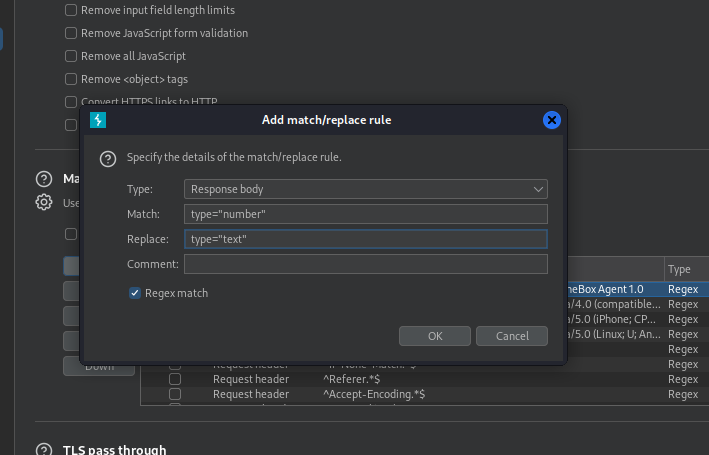Focus the empty Comment field
Image resolution: width=709 pixels, height=455 pixels.
click(366, 264)
